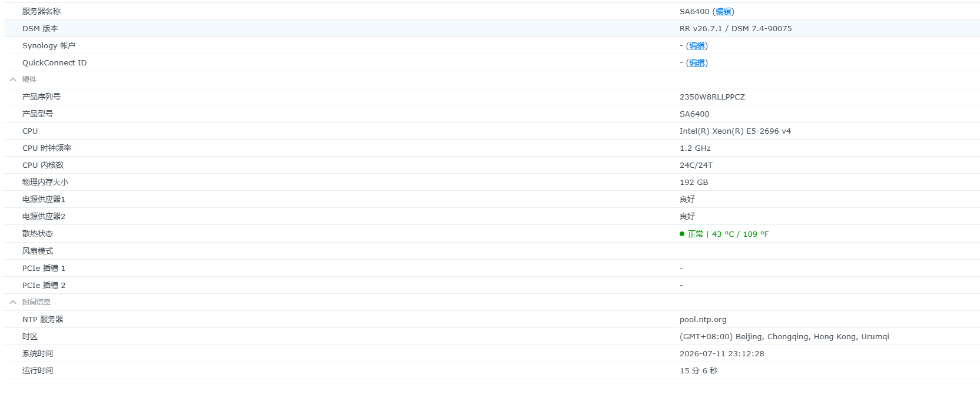Select serial number 2350W8RLLPPCZ

pos(712,97)
